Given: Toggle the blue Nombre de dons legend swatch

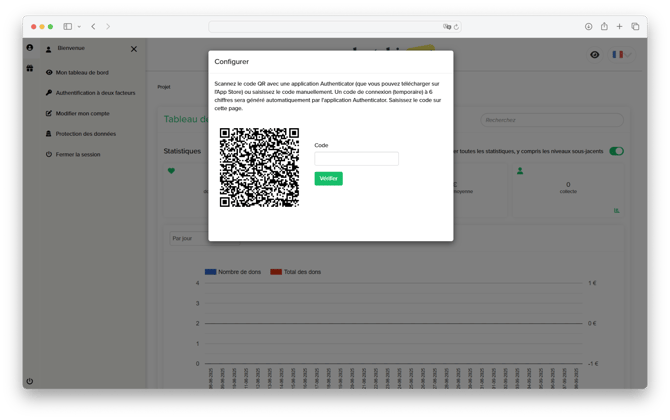Looking at the screenshot, I should coord(211,272).
